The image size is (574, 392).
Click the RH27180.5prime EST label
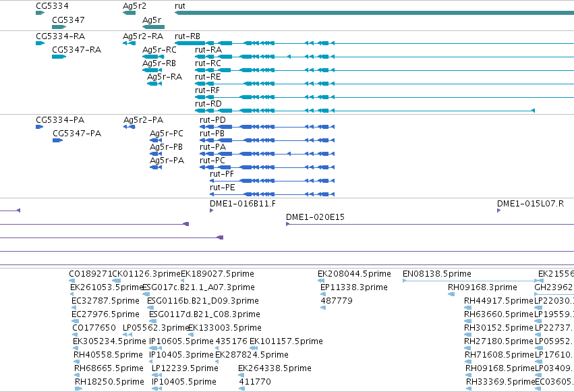pyautogui.click(x=498, y=341)
